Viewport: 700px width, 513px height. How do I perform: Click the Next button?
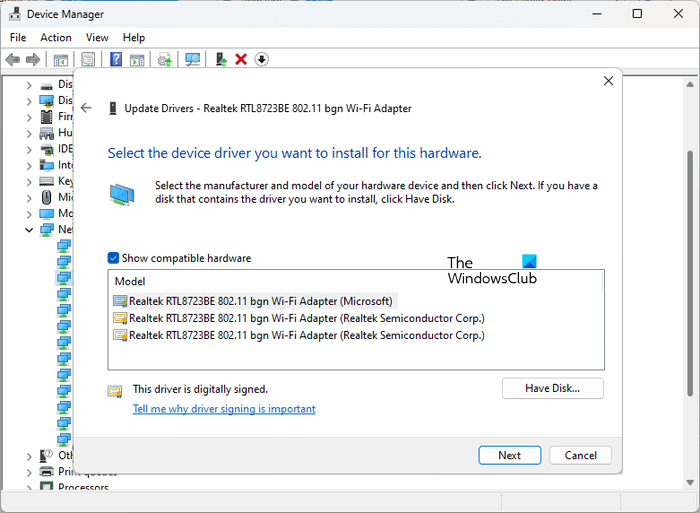(x=510, y=455)
